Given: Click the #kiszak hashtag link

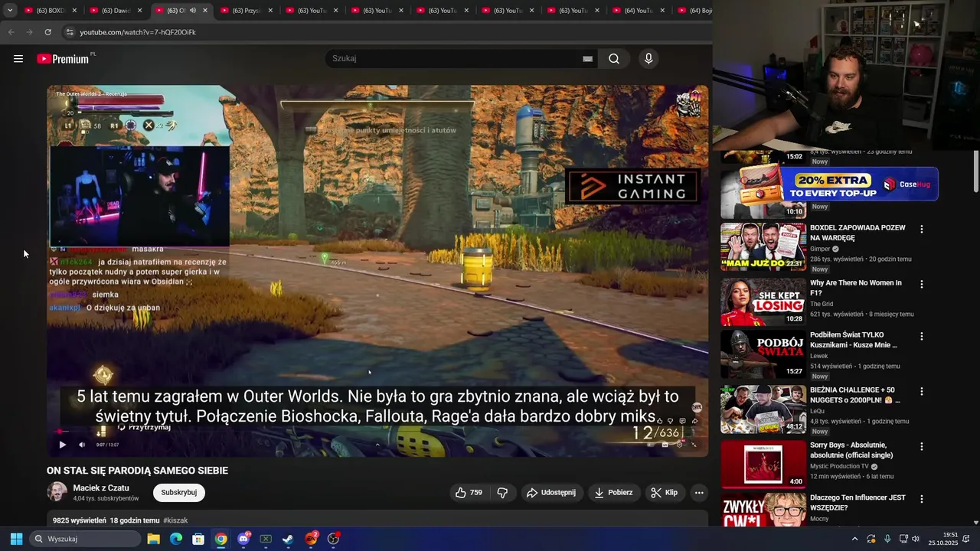Looking at the screenshot, I should [x=175, y=520].
